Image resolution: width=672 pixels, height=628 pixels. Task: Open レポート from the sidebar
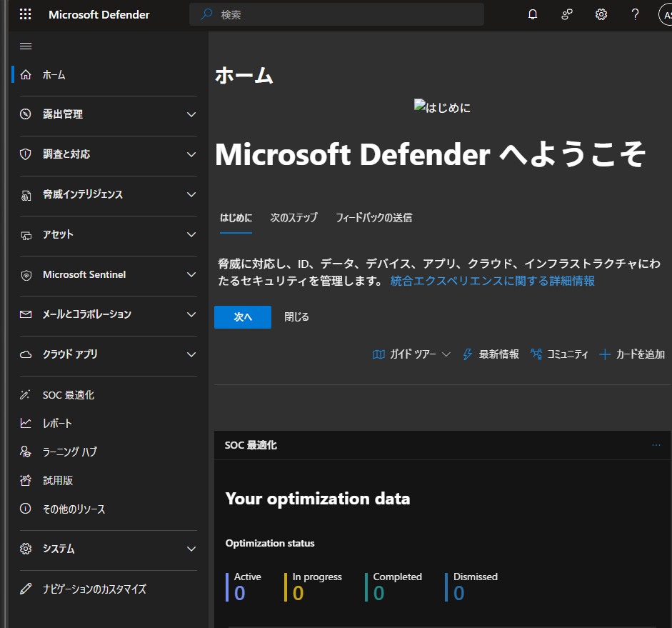point(52,423)
